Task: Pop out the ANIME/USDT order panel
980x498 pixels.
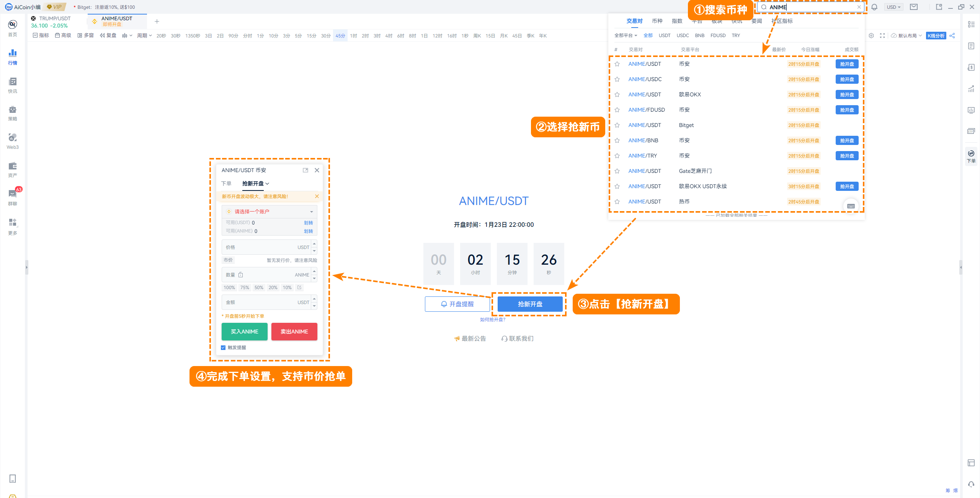Action: 305,170
